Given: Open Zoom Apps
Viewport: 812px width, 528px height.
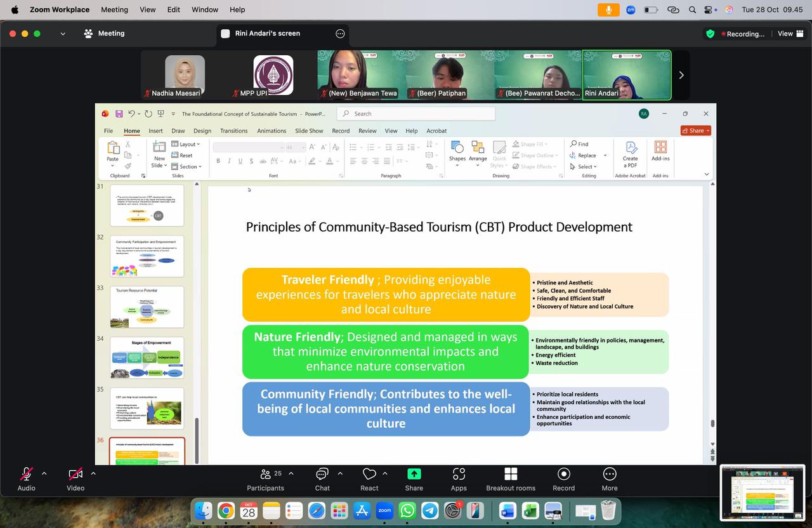Looking at the screenshot, I should [x=459, y=478].
